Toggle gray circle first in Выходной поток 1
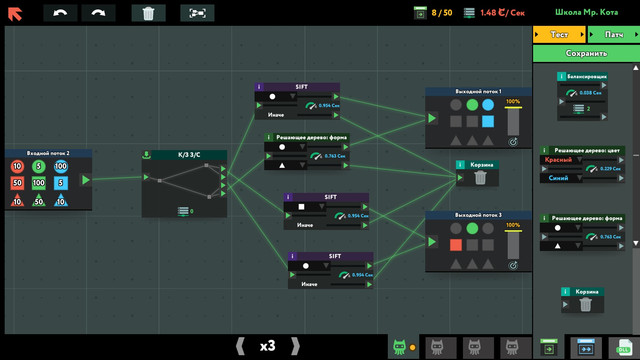The image size is (640, 360). [456, 105]
